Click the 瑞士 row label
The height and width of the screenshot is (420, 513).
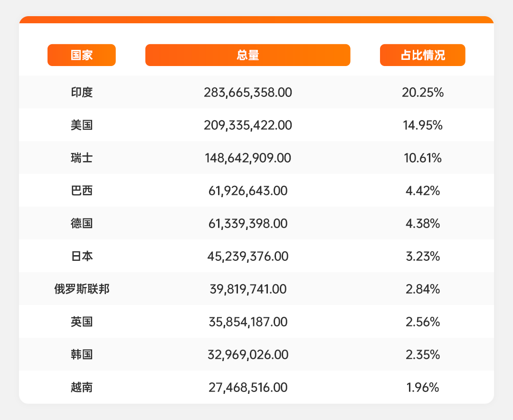click(x=81, y=158)
